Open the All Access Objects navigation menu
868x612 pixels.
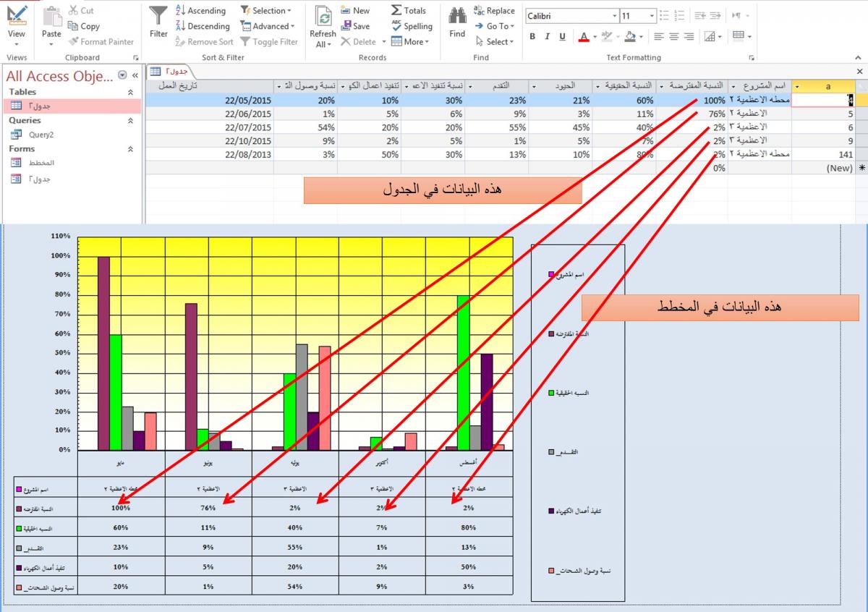click(122, 75)
